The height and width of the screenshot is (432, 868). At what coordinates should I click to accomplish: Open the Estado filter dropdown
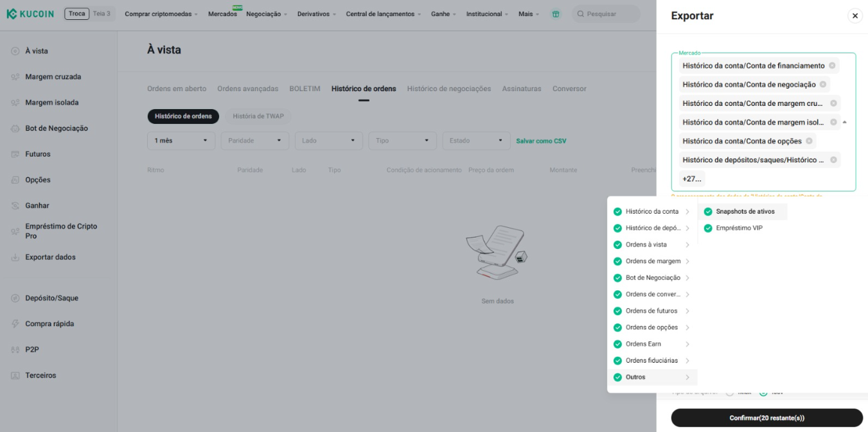(477, 141)
